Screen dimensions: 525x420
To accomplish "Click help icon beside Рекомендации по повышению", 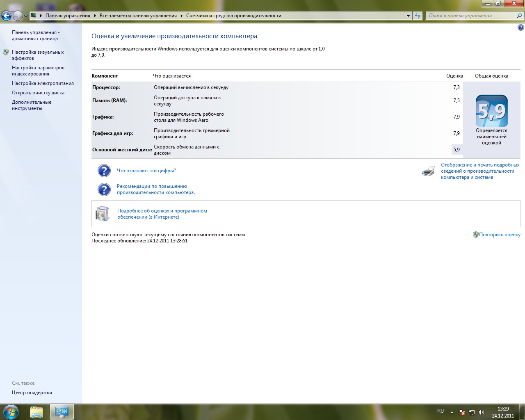I will pos(104,189).
